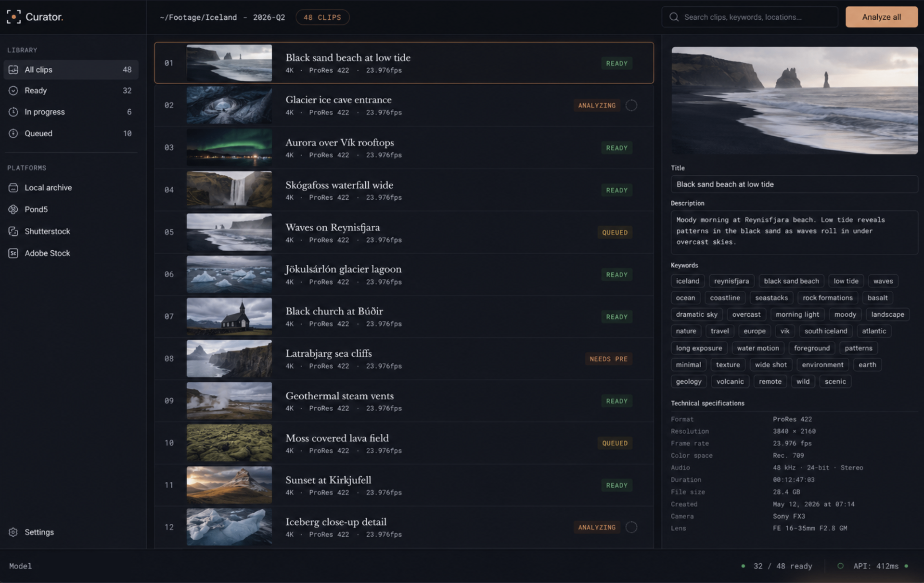The height and width of the screenshot is (583, 924).
Task: Click the Shutterstock platform icon
Action: point(13,232)
